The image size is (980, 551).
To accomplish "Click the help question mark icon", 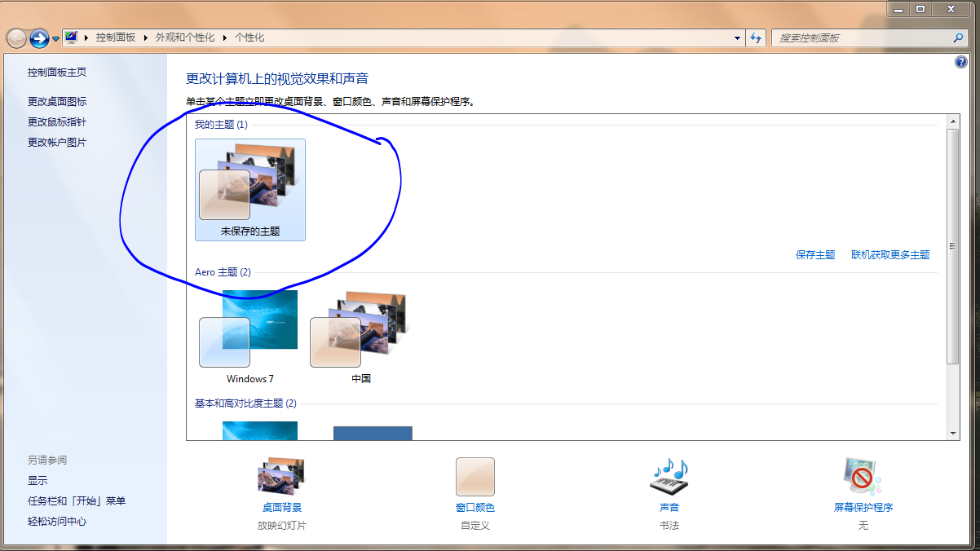I will [x=960, y=63].
